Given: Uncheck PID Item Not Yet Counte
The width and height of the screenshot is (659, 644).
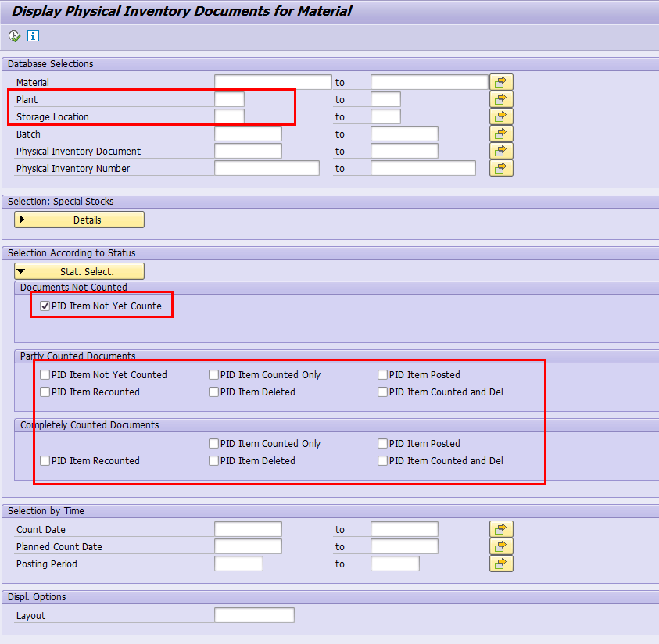Looking at the screenshot, I should pyautogui.click(x=45, y=306).
